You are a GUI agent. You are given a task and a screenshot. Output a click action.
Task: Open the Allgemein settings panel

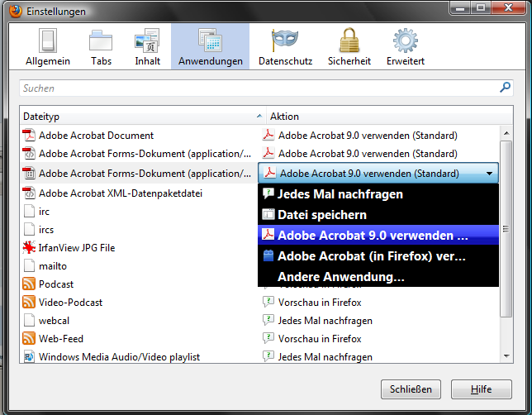pos(48,47)
